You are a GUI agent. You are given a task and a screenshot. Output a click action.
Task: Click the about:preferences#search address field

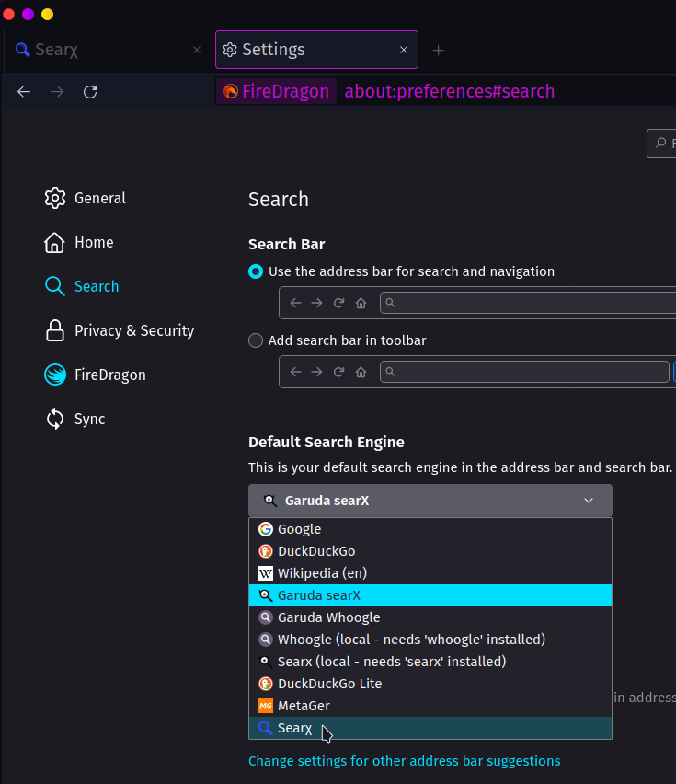[449, 92]
